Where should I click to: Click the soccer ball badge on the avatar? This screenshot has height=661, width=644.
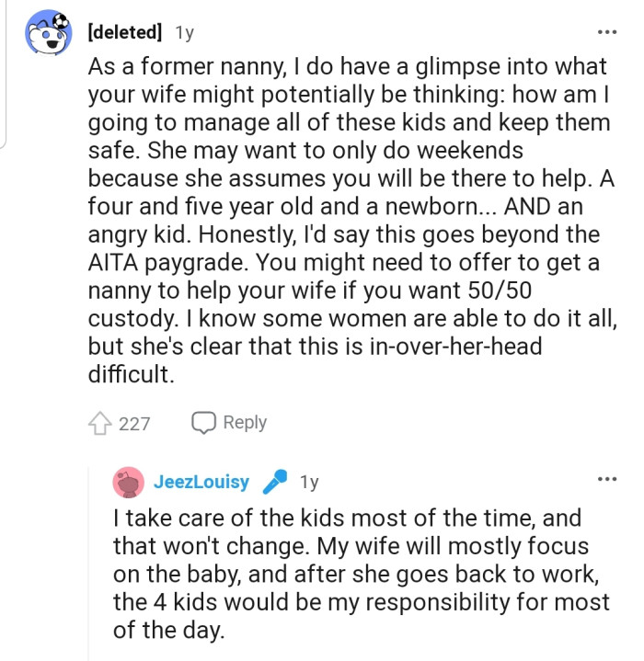coord(59,19)
